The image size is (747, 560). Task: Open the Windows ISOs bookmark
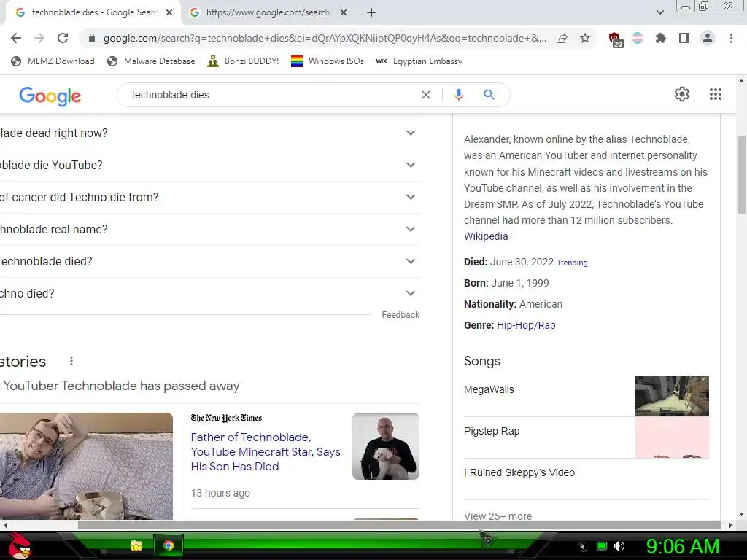328,61
